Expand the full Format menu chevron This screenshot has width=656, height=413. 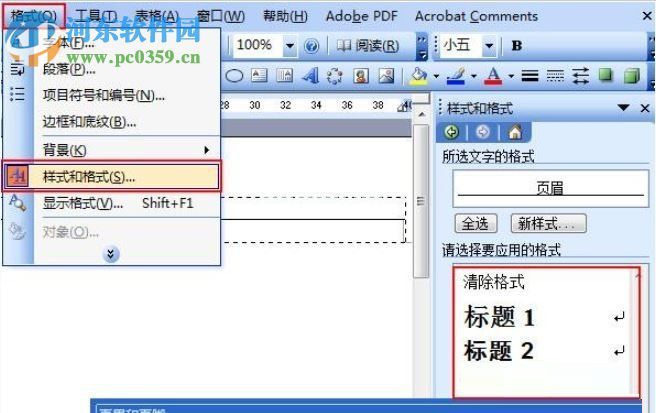(x=110, y=254)
